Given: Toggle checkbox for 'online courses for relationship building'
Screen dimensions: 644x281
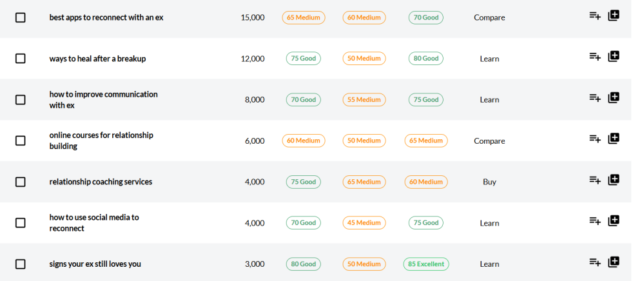Looking at the screenshot, I should click(21, 140).
